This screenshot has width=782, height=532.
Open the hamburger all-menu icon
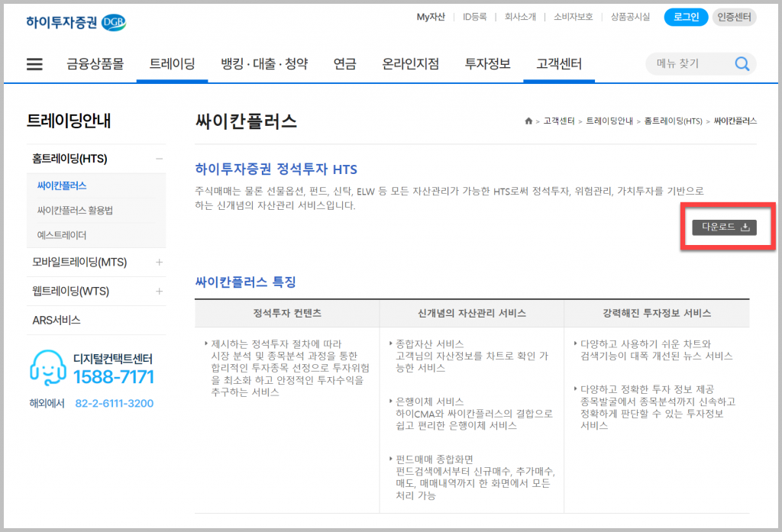[34, 64]
